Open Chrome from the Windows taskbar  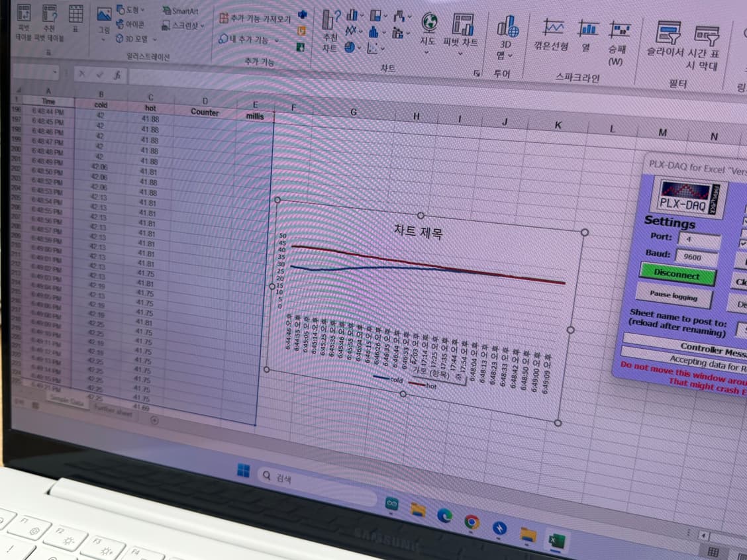pyautogui.click(x=472, y=522)
